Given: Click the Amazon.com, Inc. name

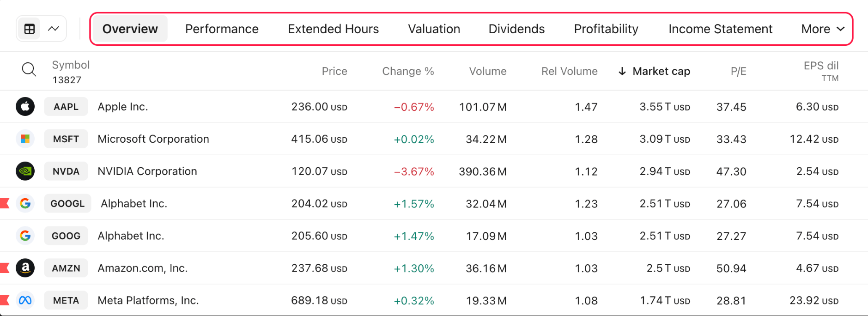Looking at the screenshot, I should [x=143, y=268].
